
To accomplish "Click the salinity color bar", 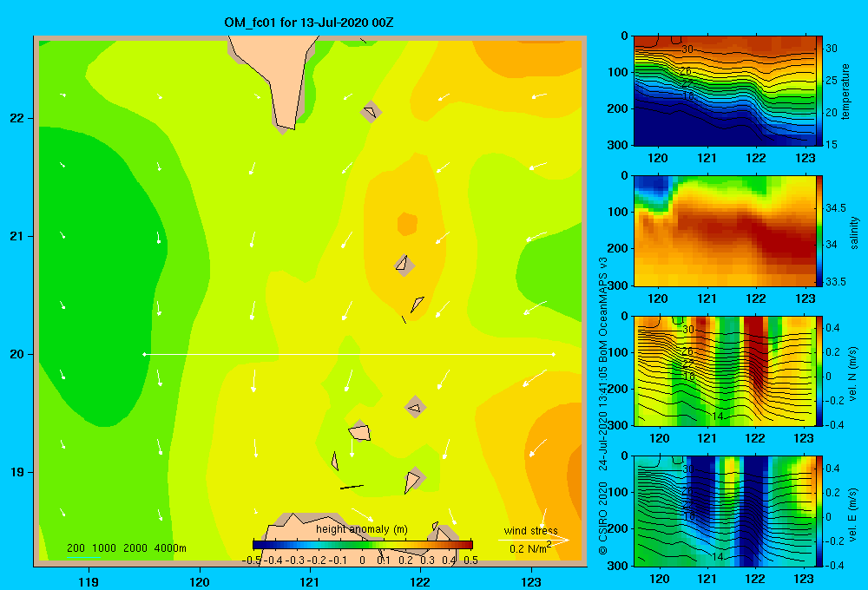I will [819, 231].
